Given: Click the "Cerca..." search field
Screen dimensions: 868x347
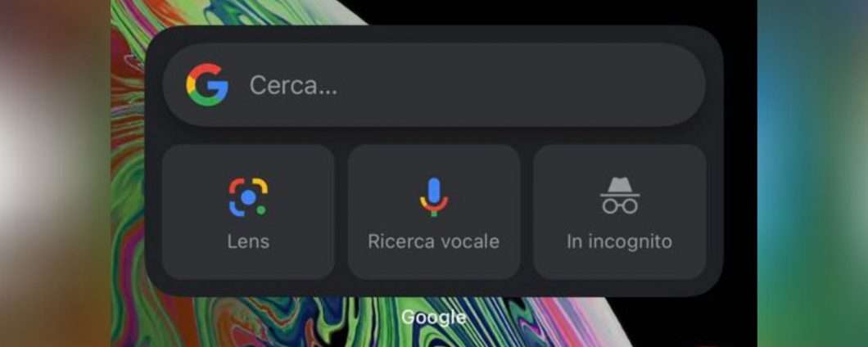Looking at the screenshot, I should 434,84.
